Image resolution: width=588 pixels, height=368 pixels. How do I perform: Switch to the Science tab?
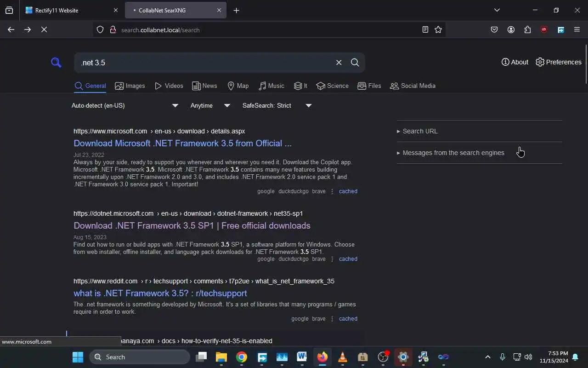(x=333, y=86)
